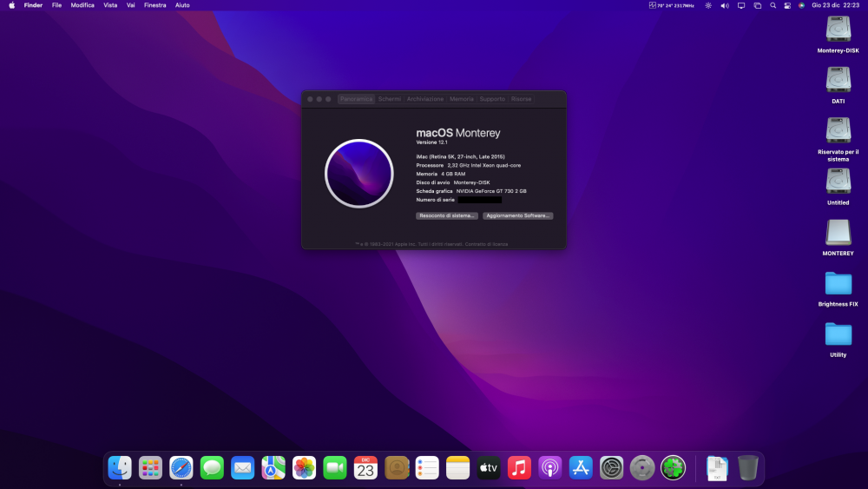Open the Apple menu
The width and height of the screenshot is (868, 489).
click(11, 5)
